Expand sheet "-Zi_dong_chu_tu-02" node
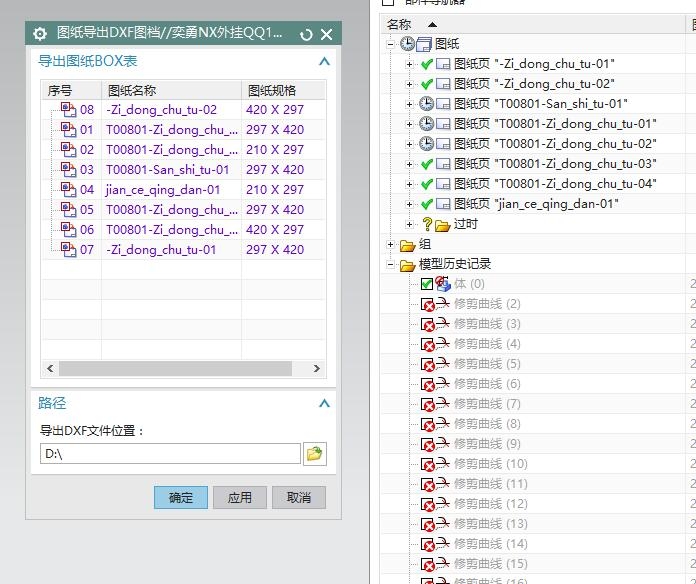 [409, 84]
